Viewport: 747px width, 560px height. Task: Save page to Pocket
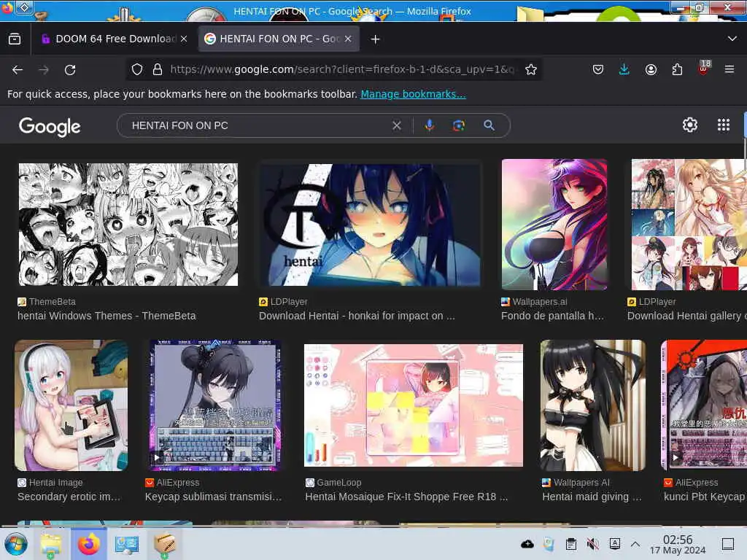click(x=598, y=69)
